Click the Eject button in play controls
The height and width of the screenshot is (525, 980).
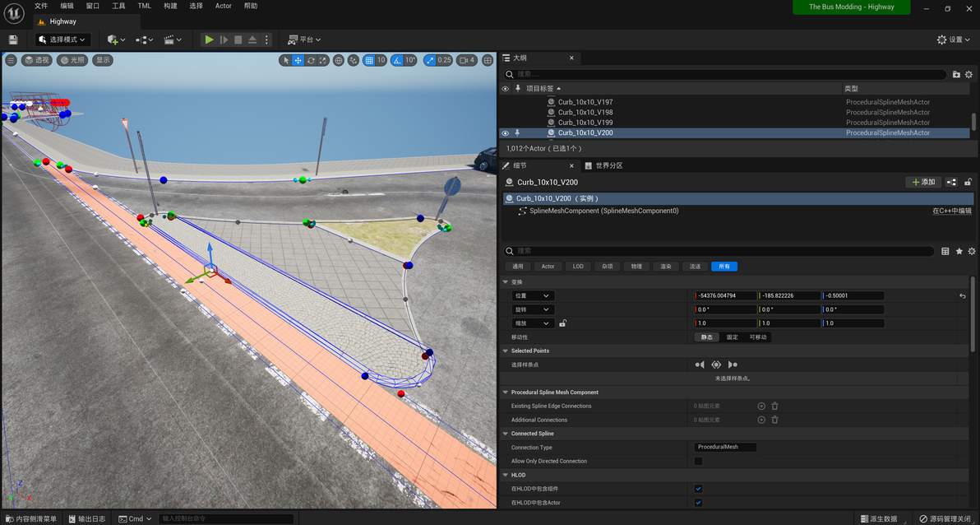tap(252, 39)
